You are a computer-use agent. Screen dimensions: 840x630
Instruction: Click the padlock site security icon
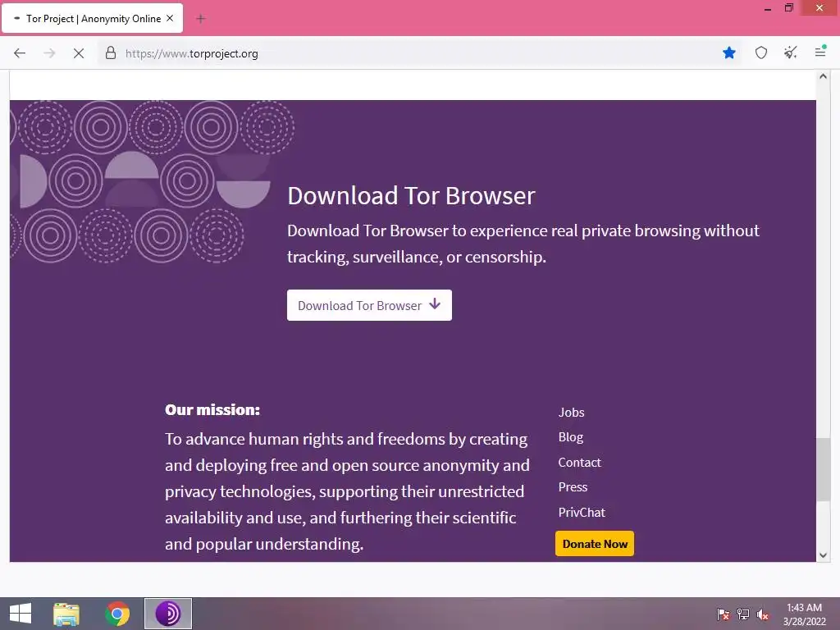pos(111,52)
